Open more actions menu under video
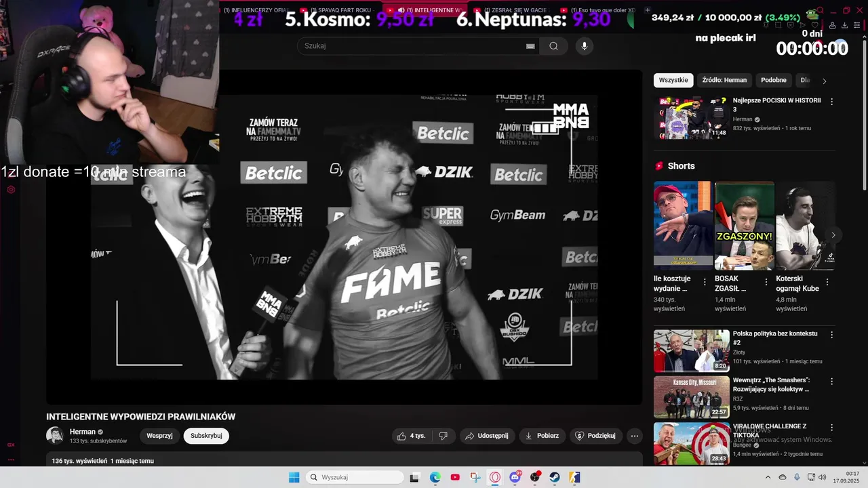Screen dimensions: 868x488 635,436
